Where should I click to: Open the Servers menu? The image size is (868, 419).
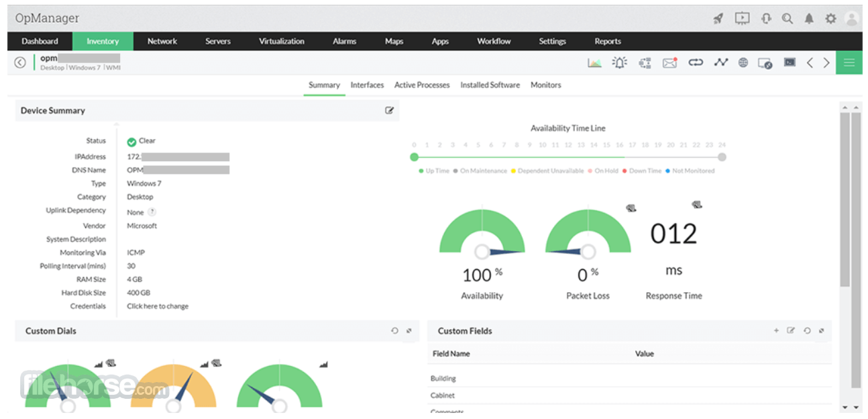coord(218,41)
